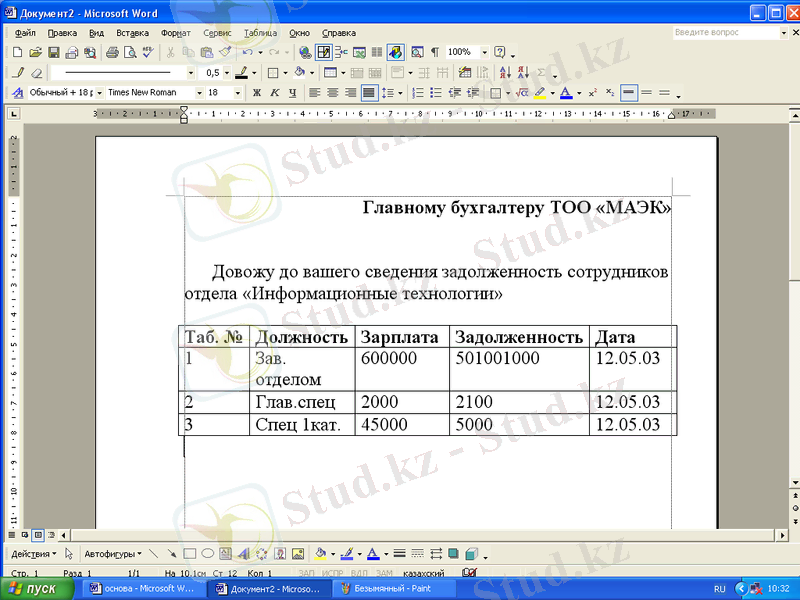
Task: Save the document with the floppy disk icon
Action: coord(54,52)
